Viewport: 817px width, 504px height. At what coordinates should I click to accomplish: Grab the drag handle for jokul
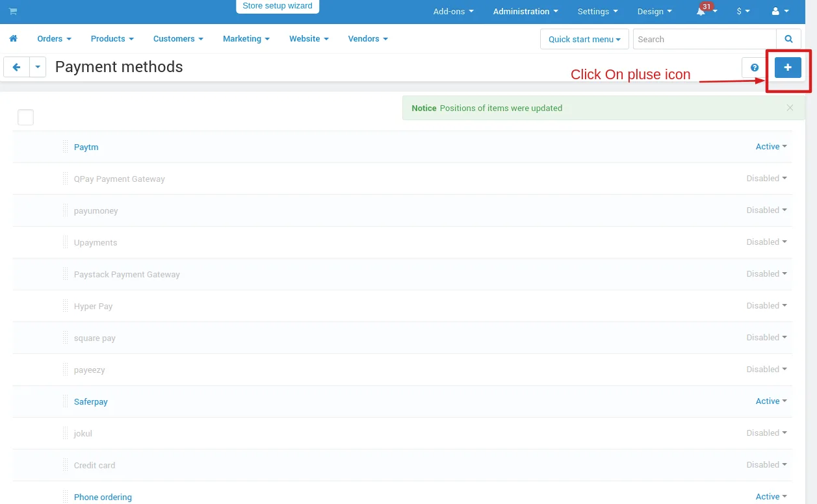[66, 433]
